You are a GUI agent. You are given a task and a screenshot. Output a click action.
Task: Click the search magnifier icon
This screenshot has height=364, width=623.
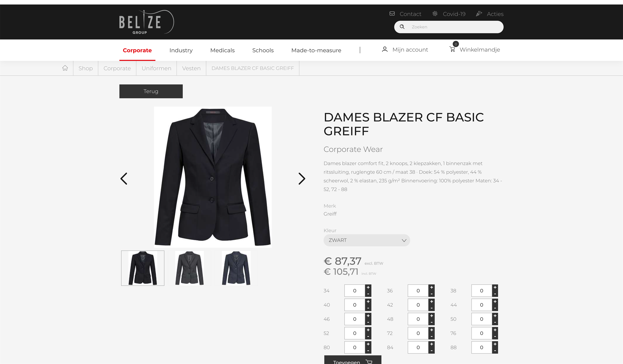point(402,27)
